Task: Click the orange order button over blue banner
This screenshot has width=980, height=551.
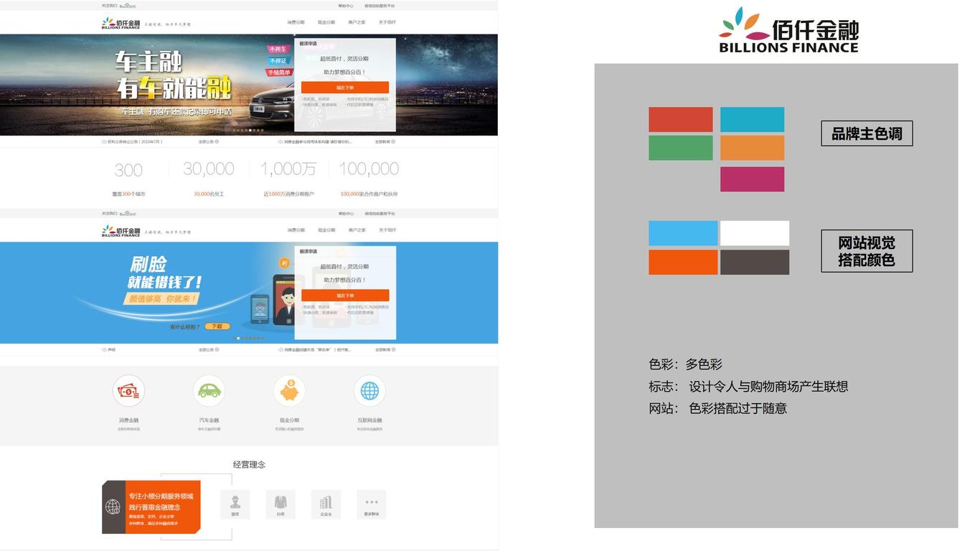Action: (x=345, y=296)
